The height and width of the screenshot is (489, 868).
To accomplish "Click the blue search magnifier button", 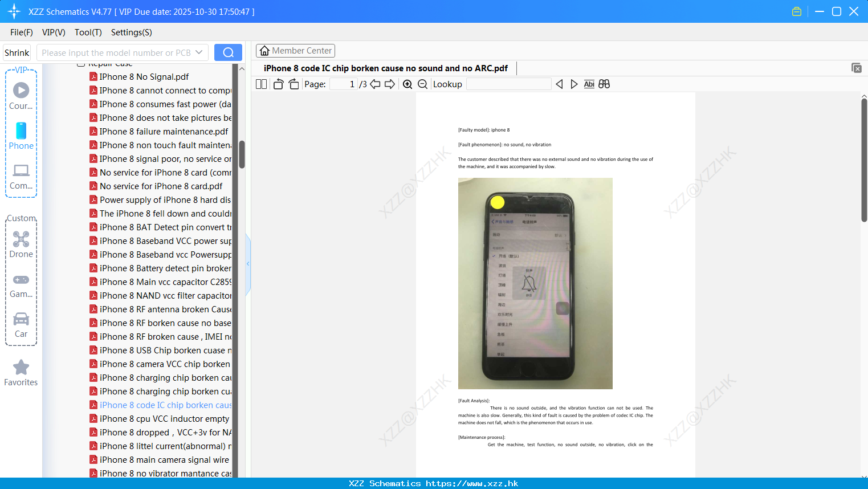I will click(x=228, y=52).
